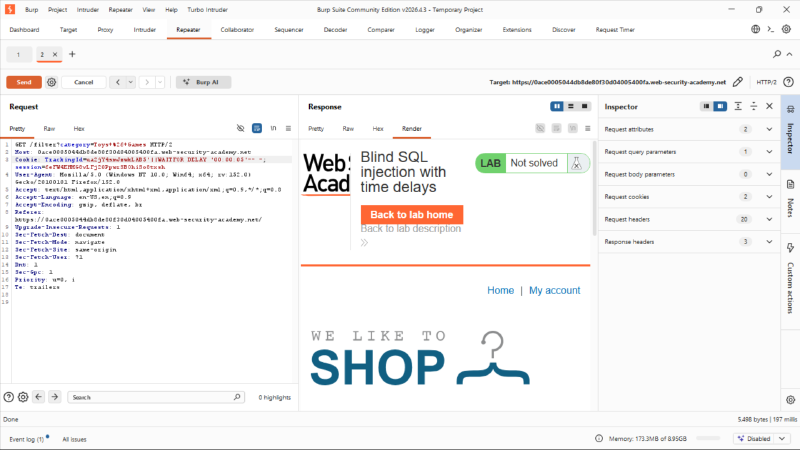The image size is (800, 450).
Task: Jump to next search match arrow
Action: [x=55, y=396]
